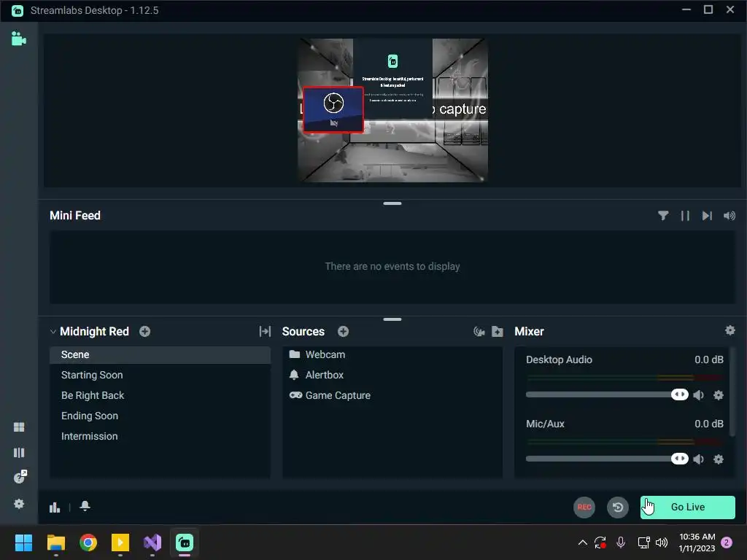Viewport: 747px width, 560px height.
Task: Select the Starting Soon scene
Action: [x=160, y=376]
